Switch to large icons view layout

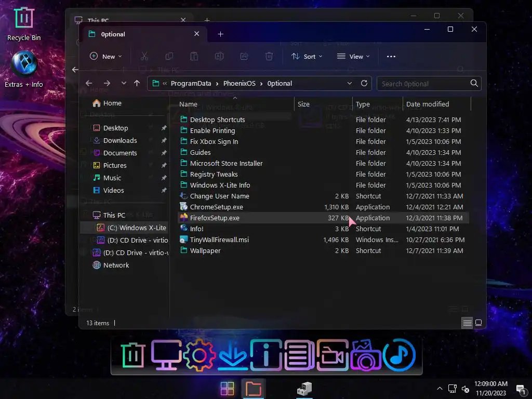point(478,323)
